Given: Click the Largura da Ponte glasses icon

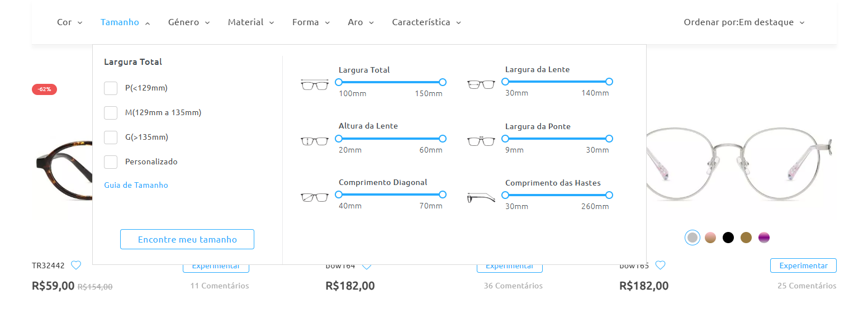Looking at the screenshot, I should click(481, 141).
